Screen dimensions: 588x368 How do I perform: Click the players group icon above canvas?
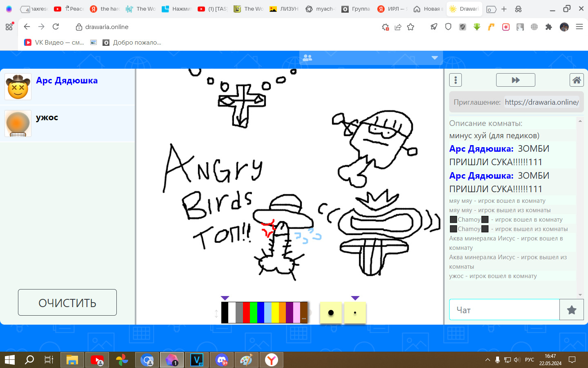[x=307, y=58]
